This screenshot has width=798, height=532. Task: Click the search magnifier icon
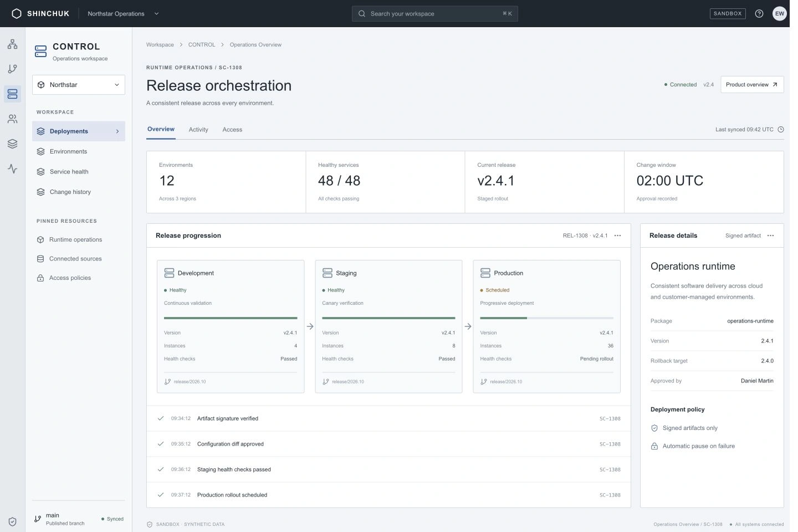click(x=362, y=14)
